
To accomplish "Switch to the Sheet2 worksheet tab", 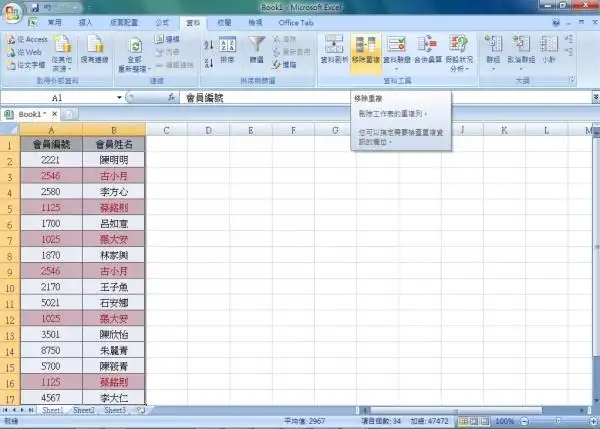I will pyautogui.click(x=84, y=410).
